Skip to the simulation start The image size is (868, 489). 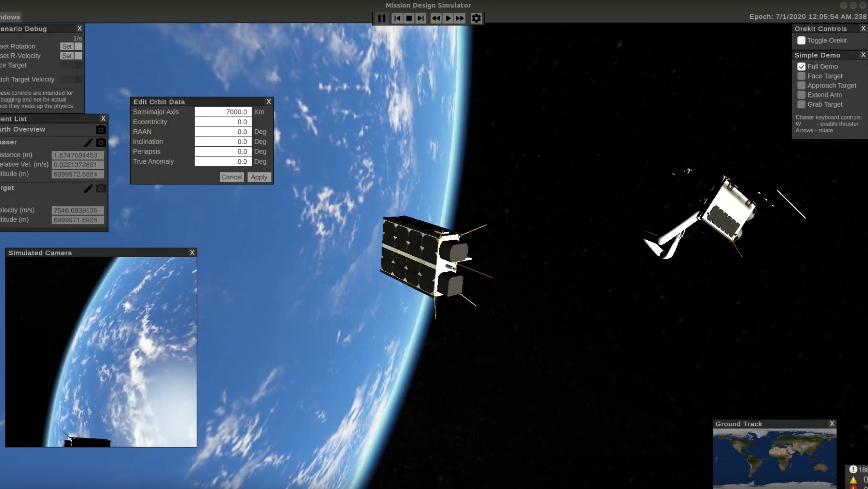(397, 18)
